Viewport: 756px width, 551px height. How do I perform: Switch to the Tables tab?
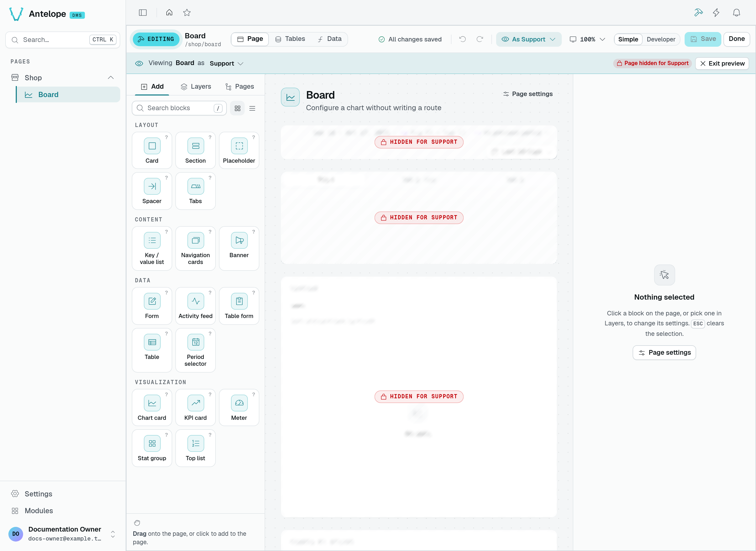(290, 39)
